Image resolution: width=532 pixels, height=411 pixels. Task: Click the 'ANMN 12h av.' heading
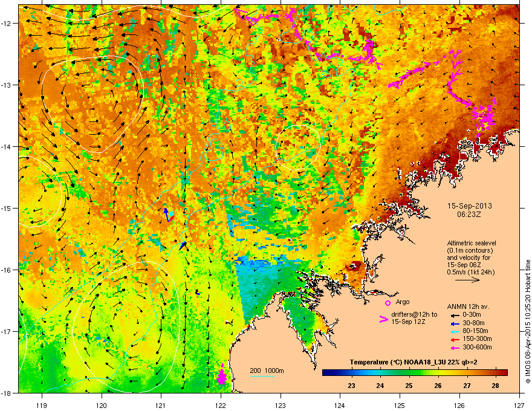coord(468,306)
